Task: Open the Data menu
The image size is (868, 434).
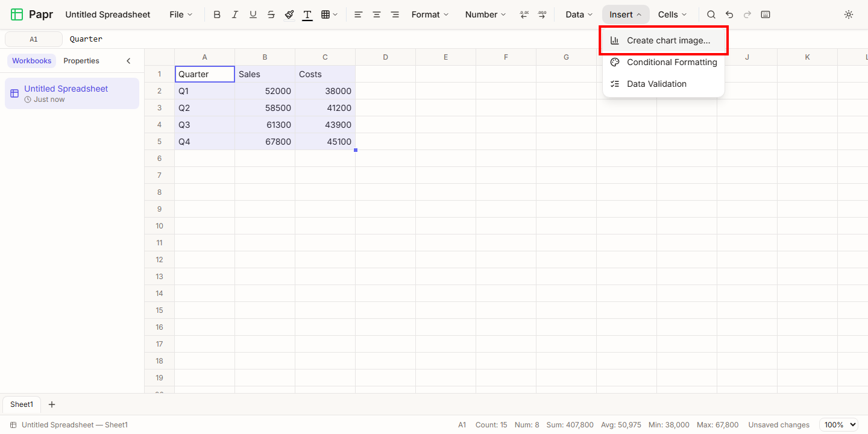Action: click(x=579, y=14)
